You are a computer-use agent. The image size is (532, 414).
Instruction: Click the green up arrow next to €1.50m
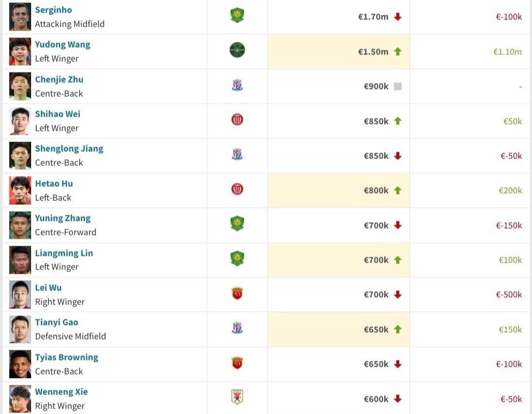398,52
